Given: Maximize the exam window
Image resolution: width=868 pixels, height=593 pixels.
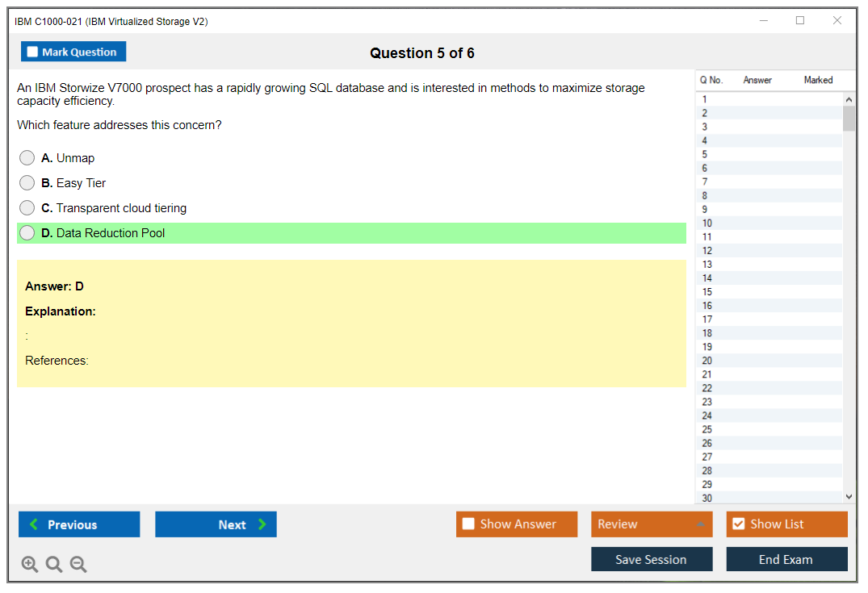Looking at the screenshot, I should [x=800, y=21].
